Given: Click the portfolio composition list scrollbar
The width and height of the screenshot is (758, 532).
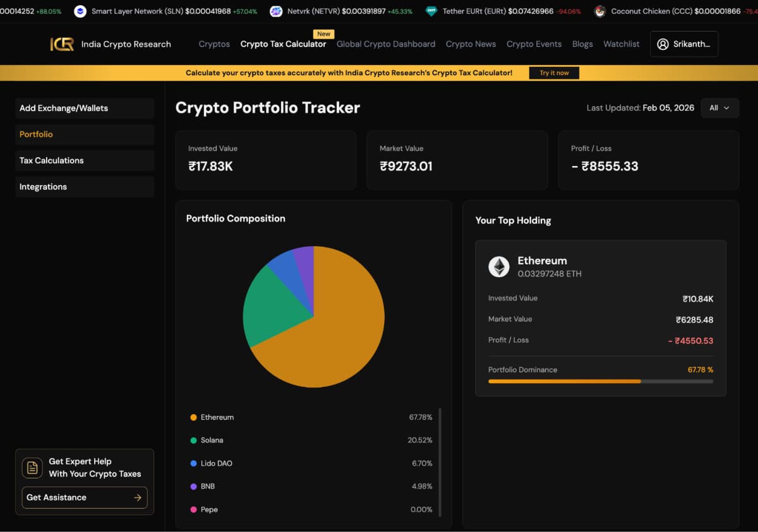Looking at the screenshot, I should (x=440, y=462).
